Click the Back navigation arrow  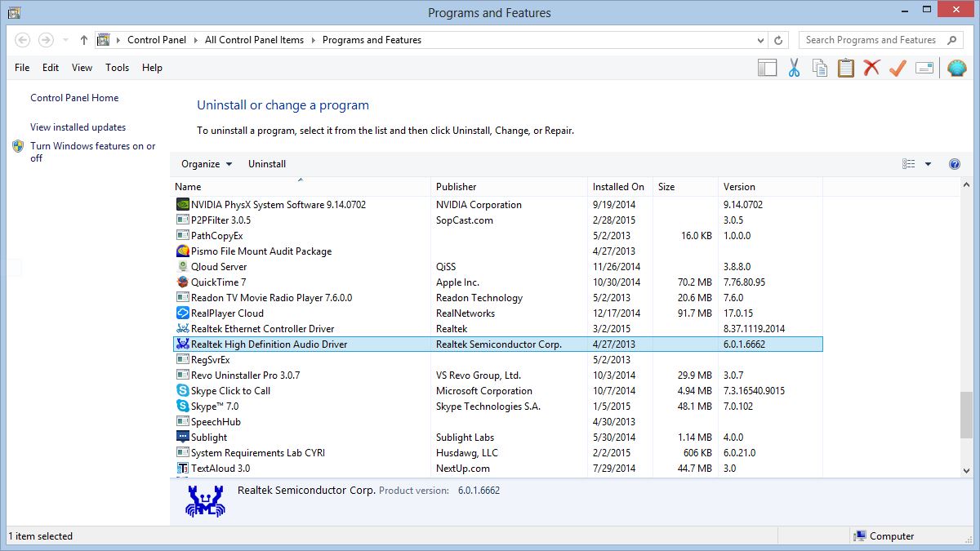[x=22, y=40]
